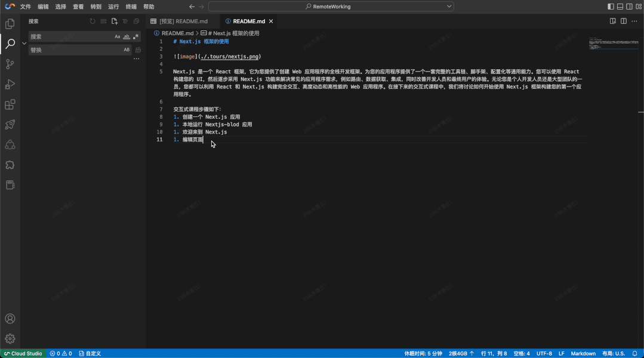Open the 帮助 menu
Viewport: 644px width, 358px height.
point(149,7)
